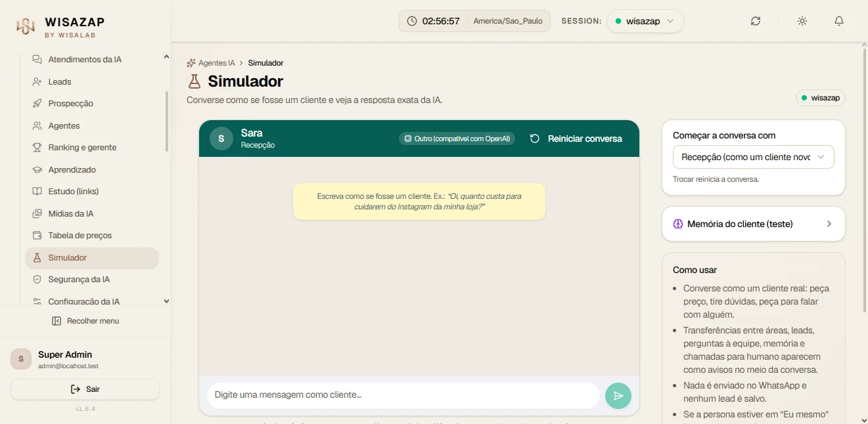Click the brain icon in Memória do cliente
The width and height of the screenshot is (868, 424).
679,224
